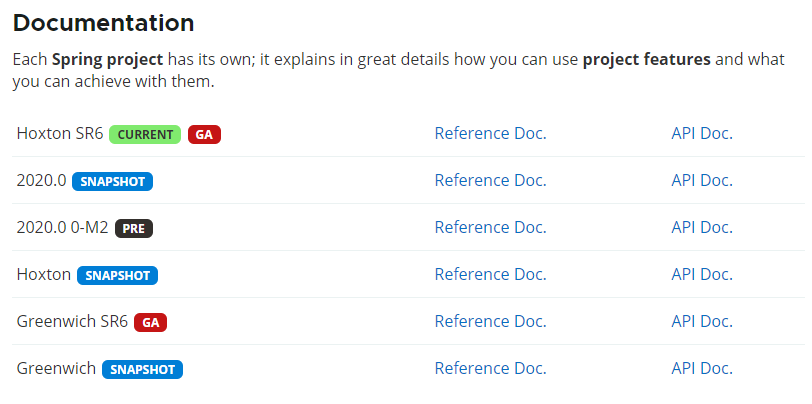Viewport: 812px width, 404px height.
Task: Open Reference Doc for Greenwich SNAPSHOT
Action: tap(490, 369)
